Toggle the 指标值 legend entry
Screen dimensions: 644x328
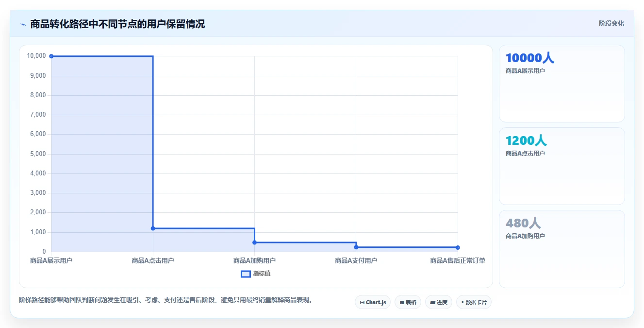point(256,274)
